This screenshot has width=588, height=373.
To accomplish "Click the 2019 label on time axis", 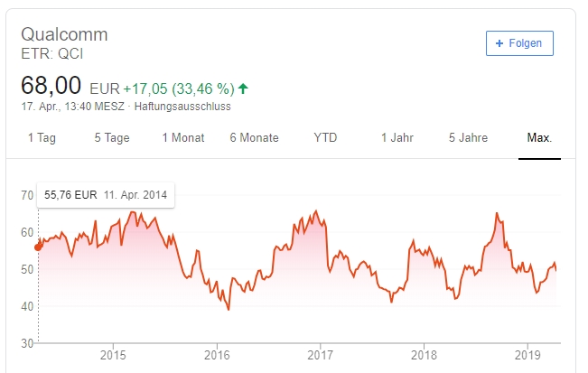I will [x=527, y=355].
